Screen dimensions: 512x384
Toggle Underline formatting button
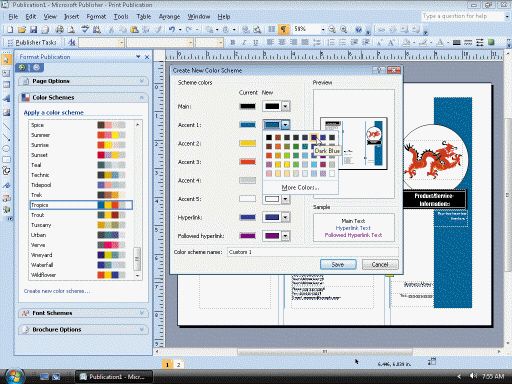(x=256, y=42)
